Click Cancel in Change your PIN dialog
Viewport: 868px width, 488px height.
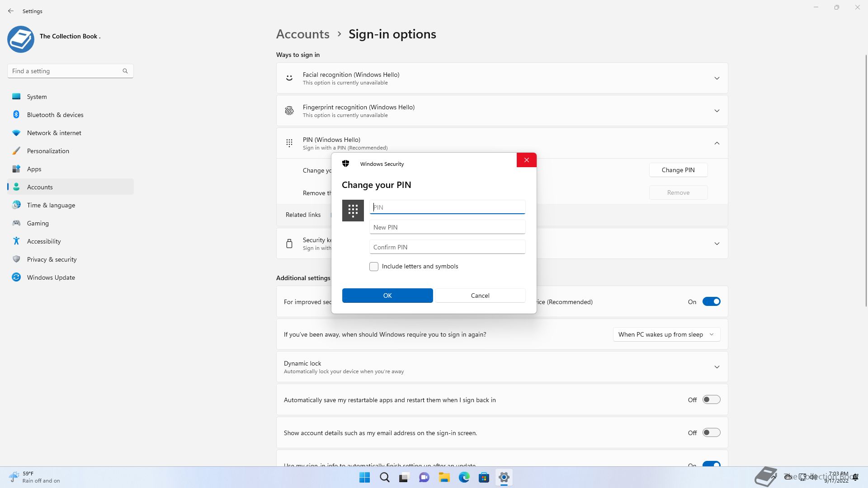coord(480,296)
